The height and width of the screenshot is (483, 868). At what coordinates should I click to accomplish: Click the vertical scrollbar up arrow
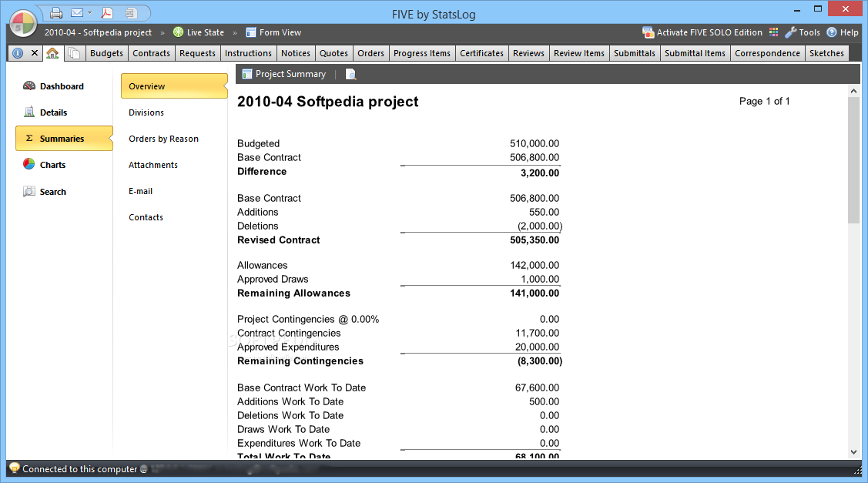click(x=853, y=92)
